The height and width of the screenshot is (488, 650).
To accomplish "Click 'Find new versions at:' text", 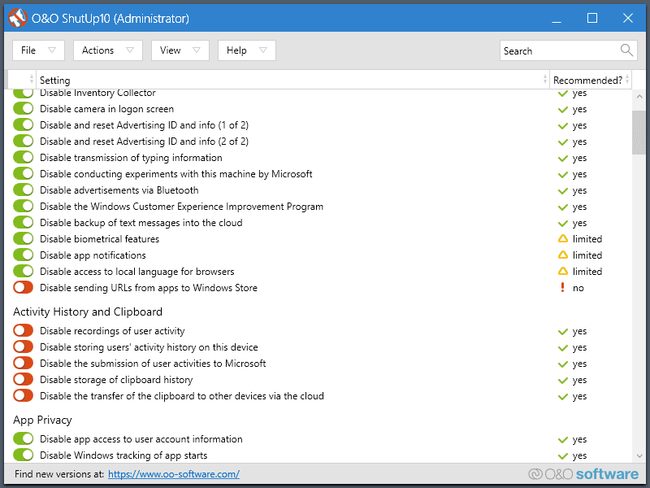I will pyautogui.click(x=59, y=474).
